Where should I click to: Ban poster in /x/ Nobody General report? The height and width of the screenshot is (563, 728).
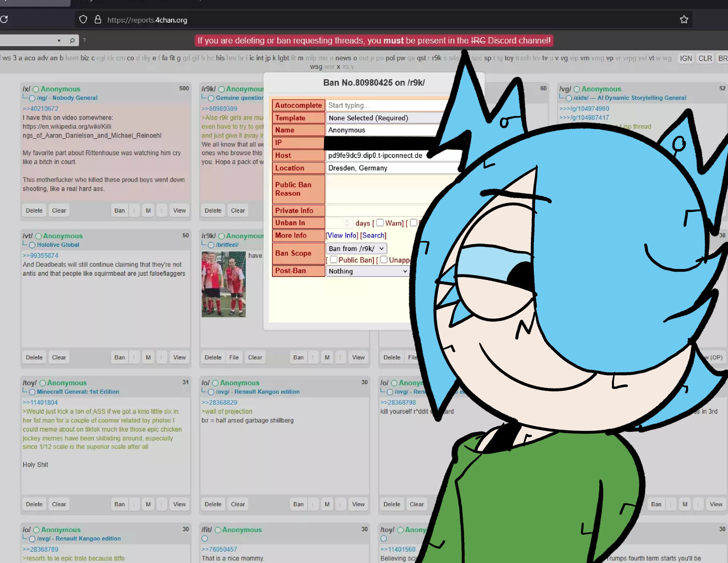[120, 210]
